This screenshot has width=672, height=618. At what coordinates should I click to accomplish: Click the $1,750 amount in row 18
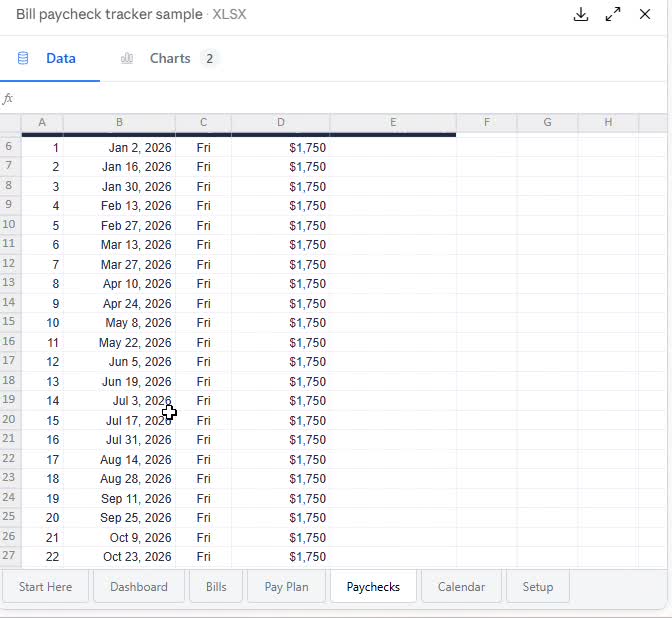(280, 382)
